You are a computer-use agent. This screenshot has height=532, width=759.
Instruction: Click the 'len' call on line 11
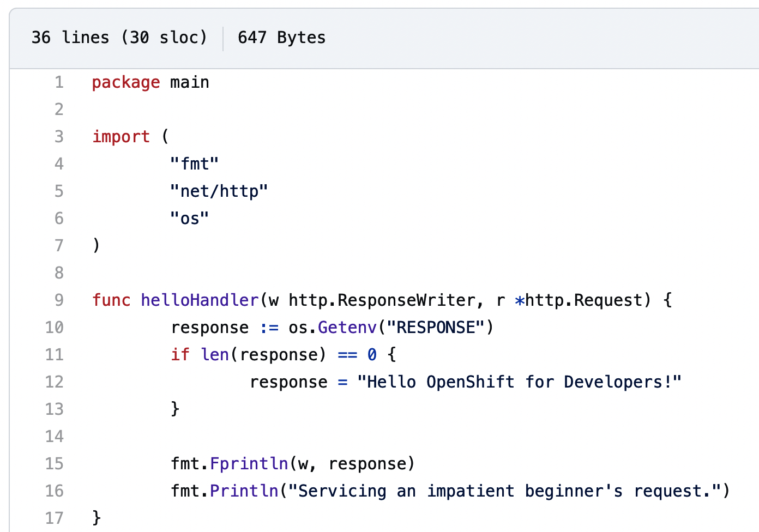tap(215, 355)
